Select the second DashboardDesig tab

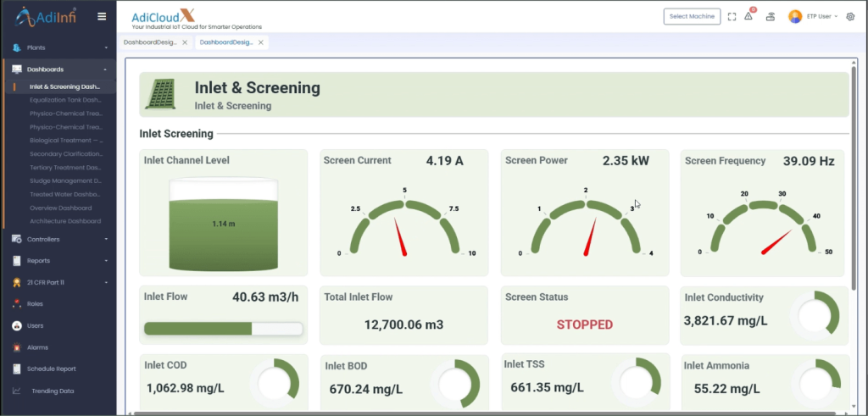pyautogui.click(x=226, y=42)
